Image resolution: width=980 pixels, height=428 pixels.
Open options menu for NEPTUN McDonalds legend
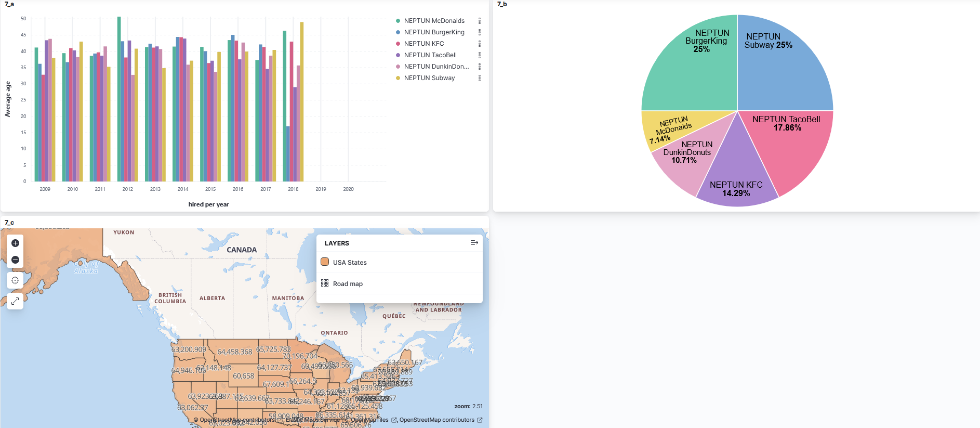[x=480, y=21]
